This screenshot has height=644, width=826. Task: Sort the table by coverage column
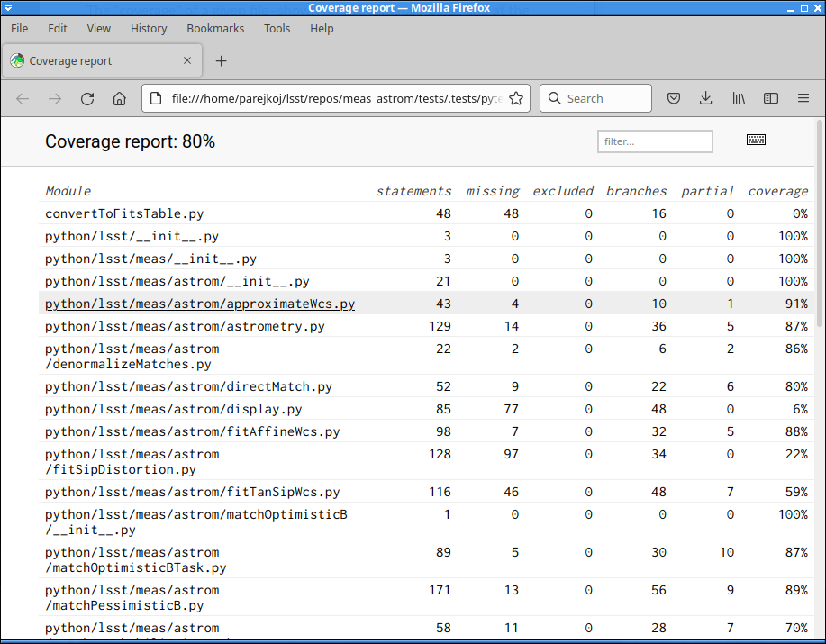coord(777,191)
